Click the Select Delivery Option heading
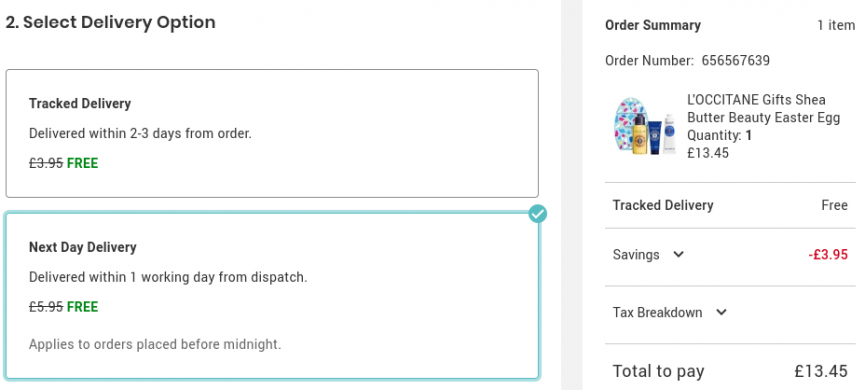Screen dimensions: 865x390 110,23
